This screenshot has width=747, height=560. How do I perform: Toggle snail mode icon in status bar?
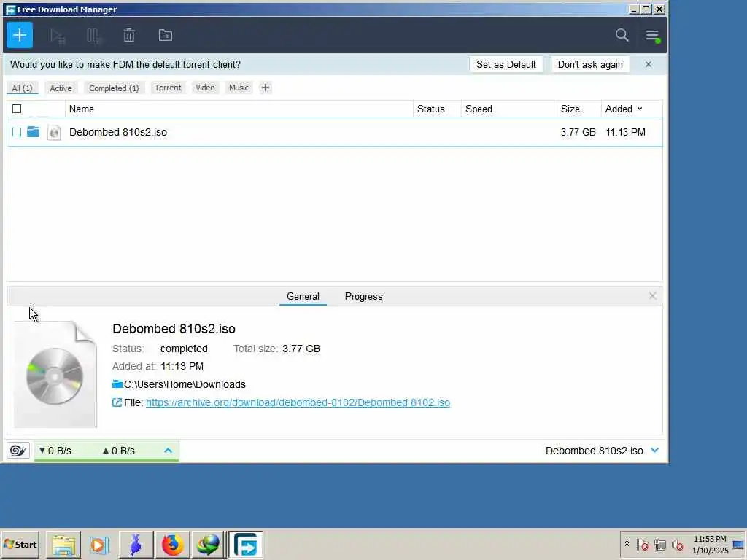tap(18, 451)
